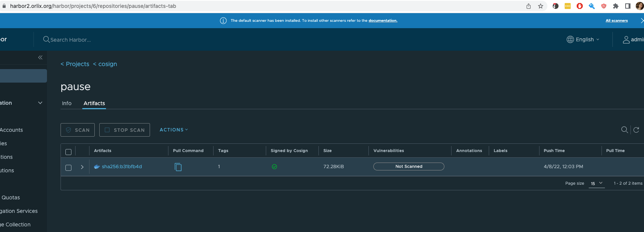Open the browser extensions puzzle icon
Screen dimensions: 644x232
tap(616, 6)
